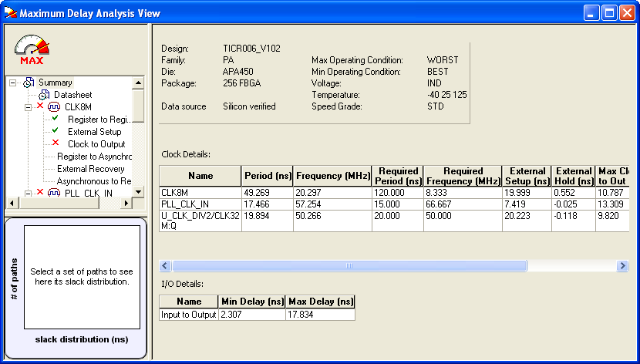Click the tree horizontal scrollbar thumb
640x364 pixels.
tap(58, 203)
